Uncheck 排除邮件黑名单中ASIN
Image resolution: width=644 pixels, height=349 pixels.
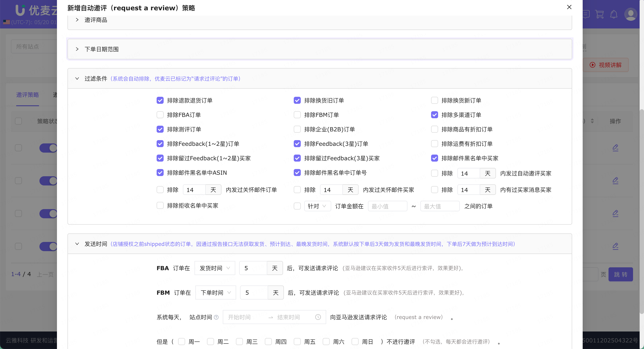point(160,173)
